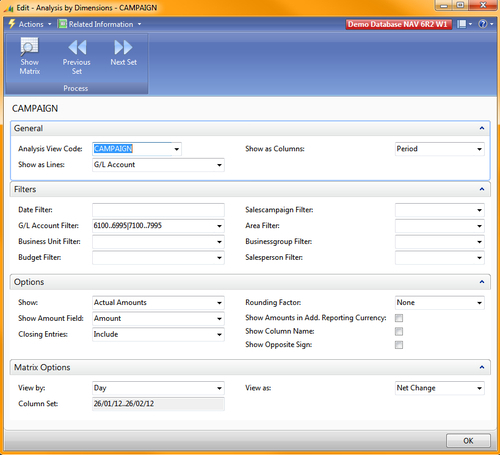Click the lightning Actions icon
Image resolution: width=500 pixels, height=455 pixels.
point(12,24)
